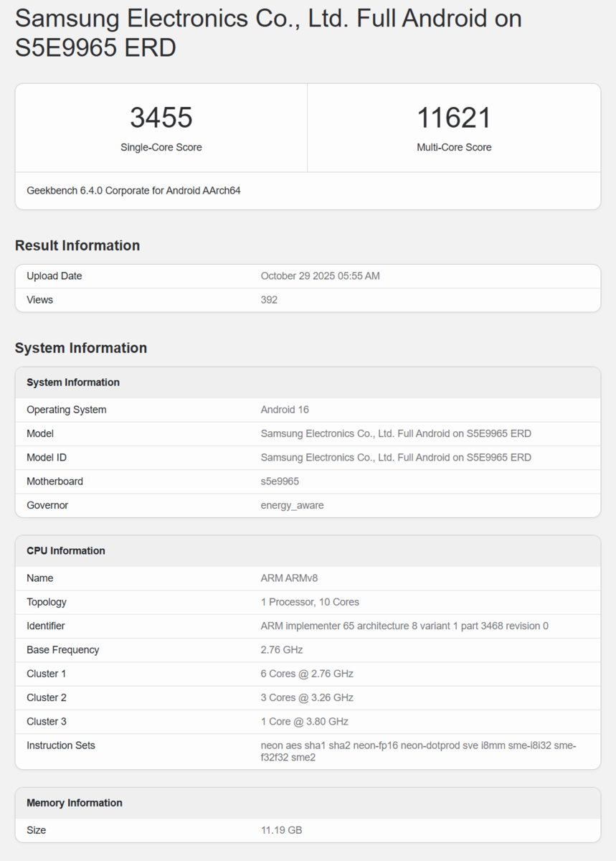Viewport: 616px width, 861px height.
Task: Click the upload date value October 29 2025
Action: click(320, 276)
